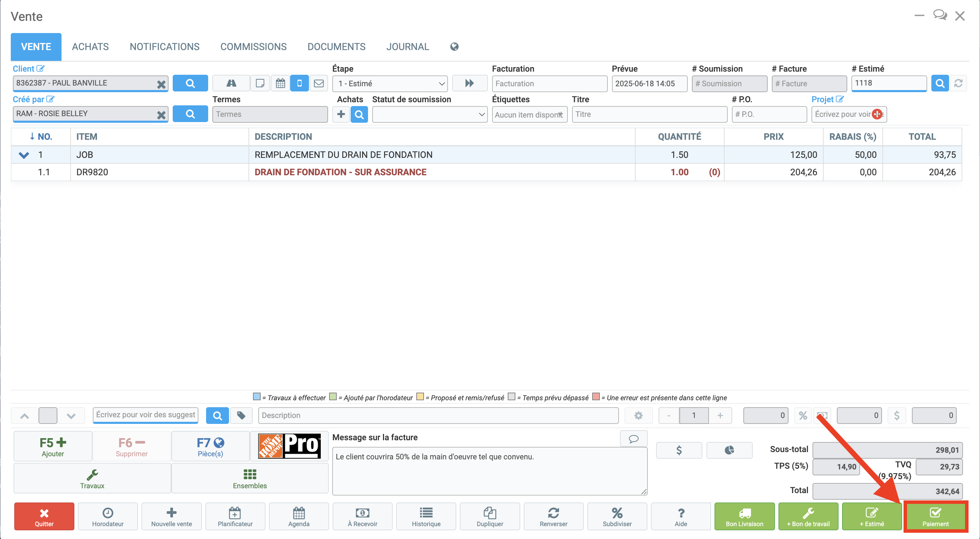The image size is (980, 539).
Task: Open the COMMISSIONS tab
Action: tap(253, 47)
